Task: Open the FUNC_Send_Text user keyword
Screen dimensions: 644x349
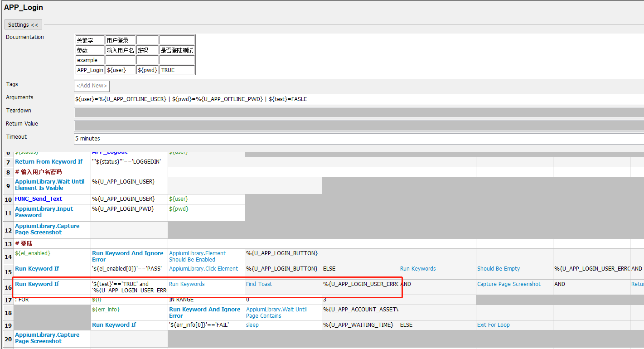Action: pyautogui.click(x=39, y=199)
